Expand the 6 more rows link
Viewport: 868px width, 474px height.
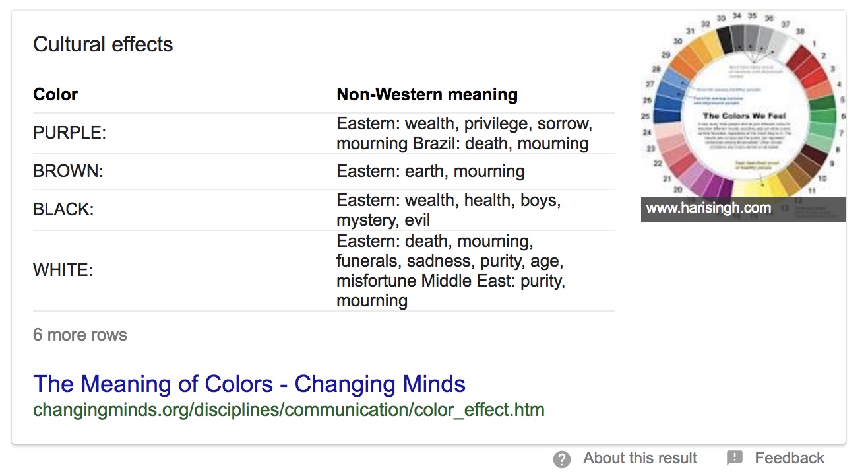(x=80, y=335)
